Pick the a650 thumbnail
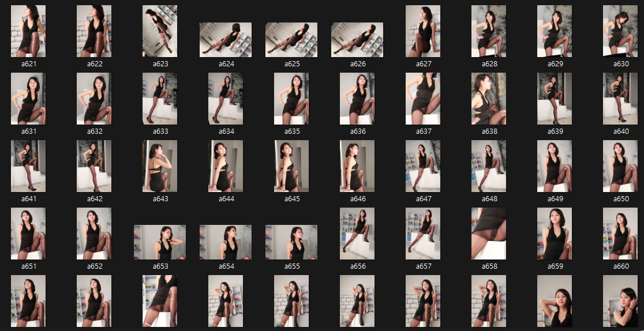The width and height of the screenshot is (644, 331). pyautogui.click(x=620, y=166)
